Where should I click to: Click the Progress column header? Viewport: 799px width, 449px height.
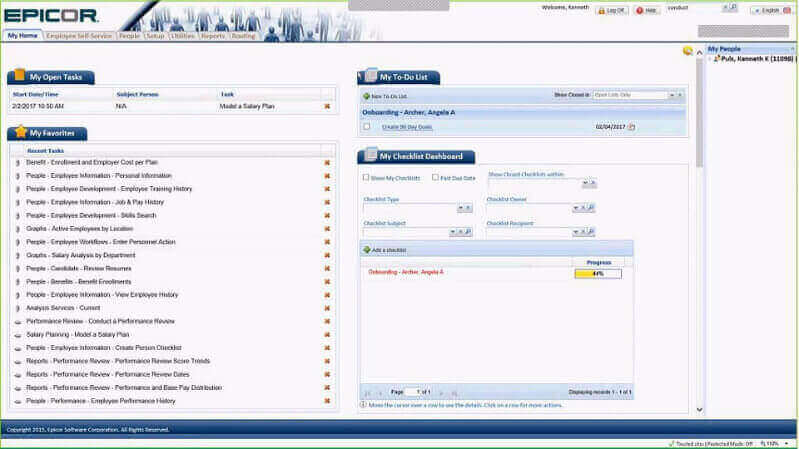point(599,262)
